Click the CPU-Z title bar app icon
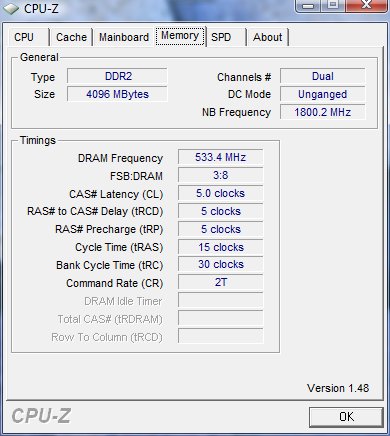390x436 pixels. [11, 8]
